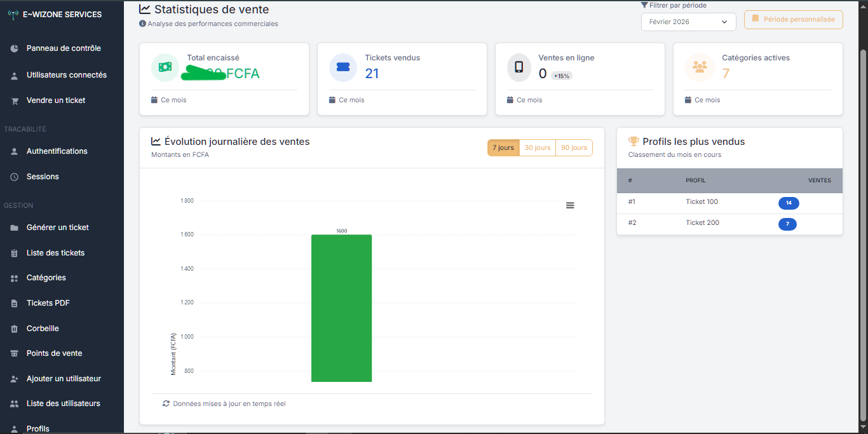This screenshot has height=434, width=868.
Task: Open Utilisateurs connectés in the sidebar
Action: pyautogui.click(x=66, y=75)
